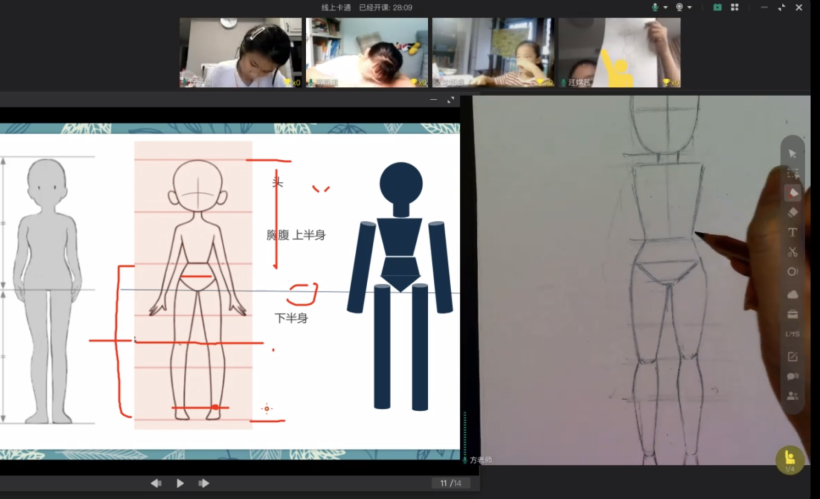The height and width of the screenshot is (499, 820).
Task: Open the cloud storage icon
Action: click(792, 294)
